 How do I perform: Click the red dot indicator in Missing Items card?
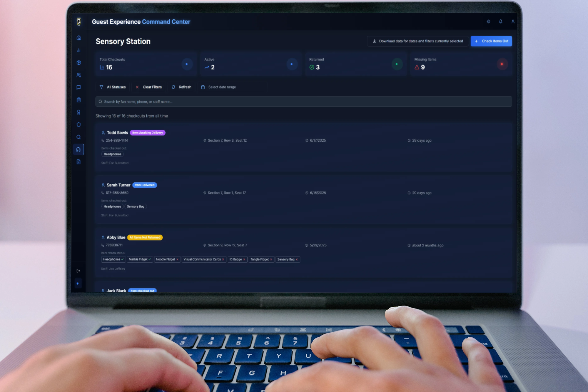click(502, 64)
